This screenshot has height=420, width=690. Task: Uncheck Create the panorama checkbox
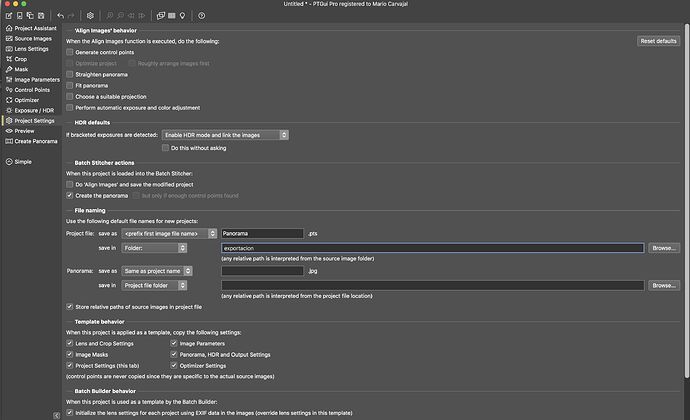(70, 195)
